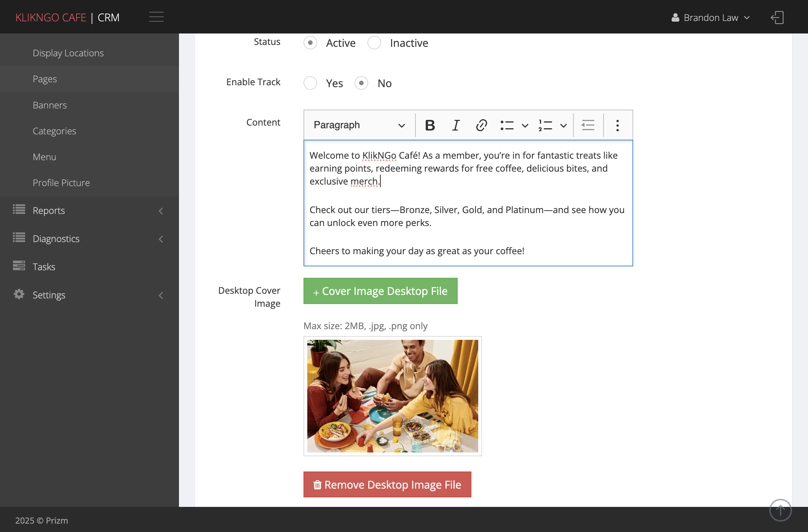Screen dimensions: 808x532
Task: Toggle bold formatting in the editor
Action: [430, 125]
